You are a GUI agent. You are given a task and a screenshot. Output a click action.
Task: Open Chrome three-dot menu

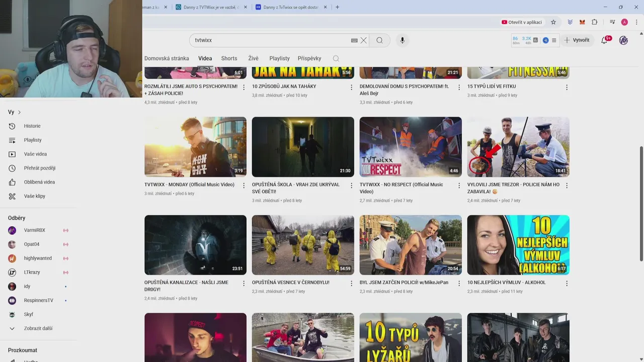637,22
